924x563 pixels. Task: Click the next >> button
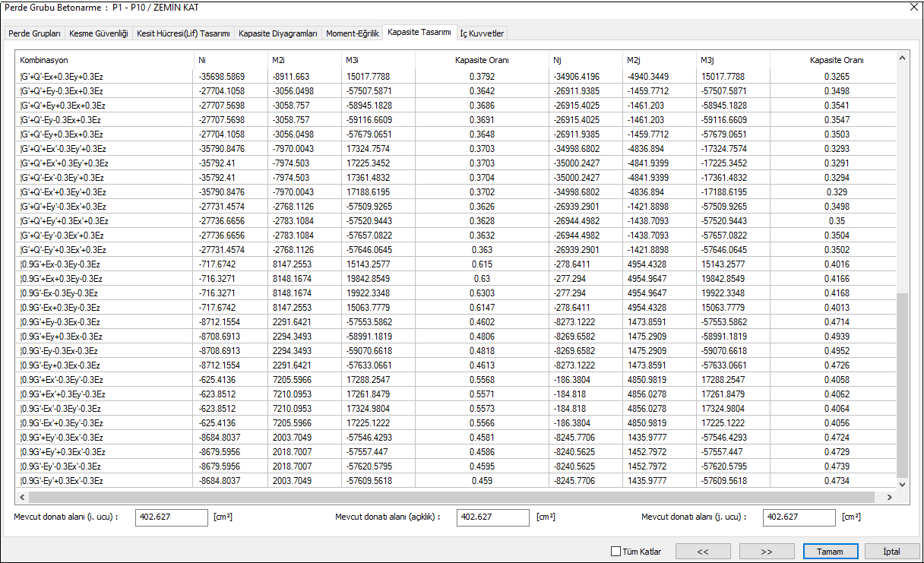pos(767,552)
